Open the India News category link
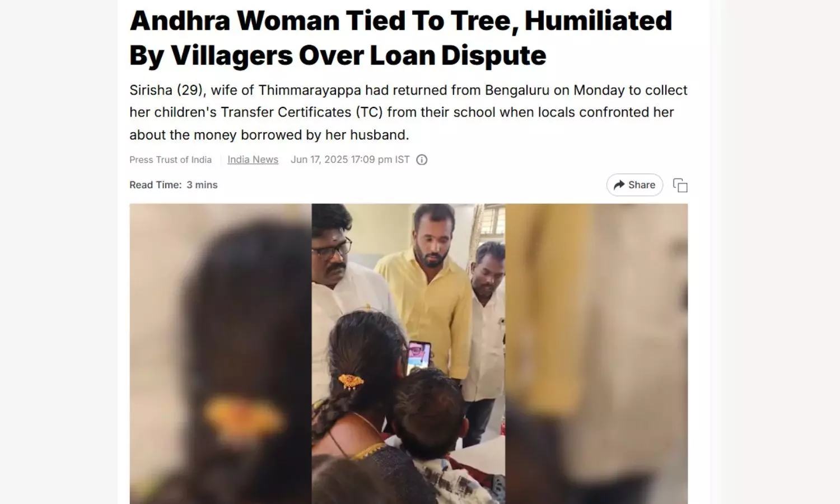The height and width of the screenshot is (504, 840). point(253,160)
